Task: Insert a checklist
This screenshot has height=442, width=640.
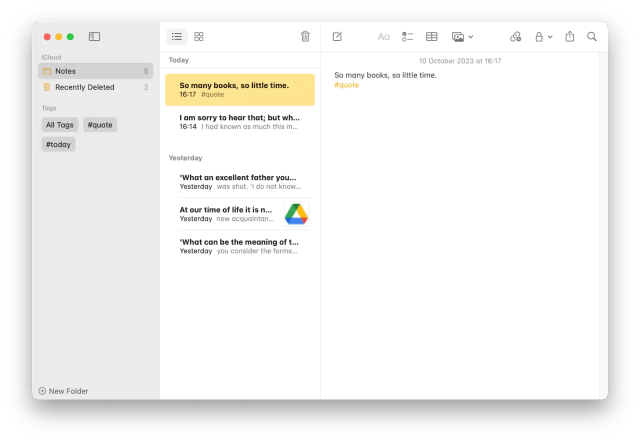Action: (407, 37)
